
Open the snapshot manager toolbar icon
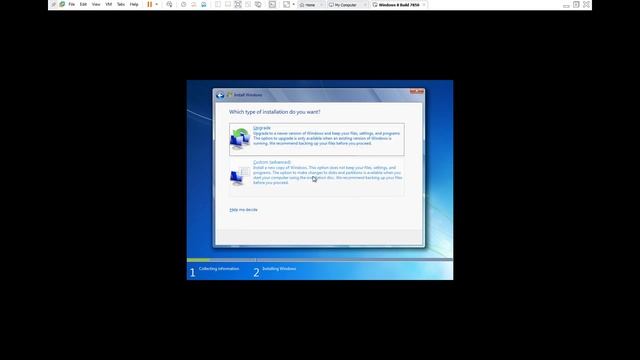click(204, 4)
